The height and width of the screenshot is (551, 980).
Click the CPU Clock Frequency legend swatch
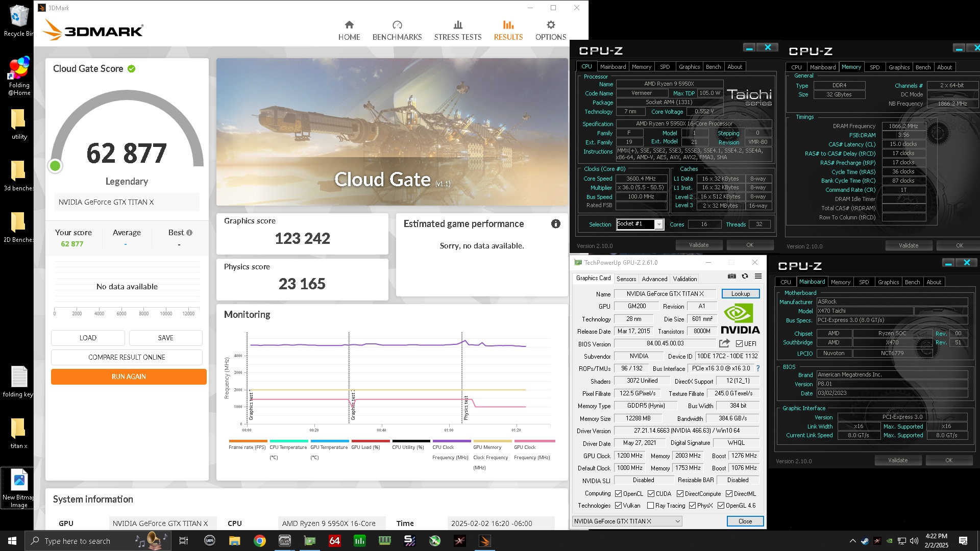[452, 441]
